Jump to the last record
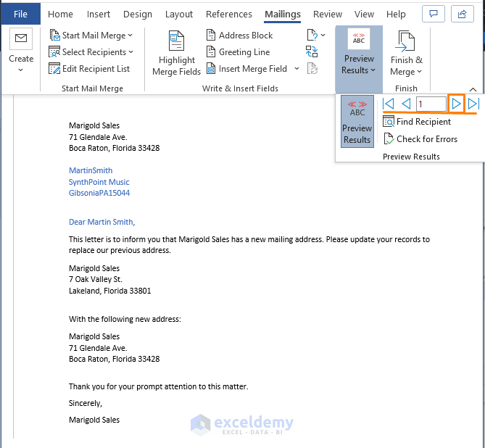This screenshot has height=448, width=485. coord(473,104)
